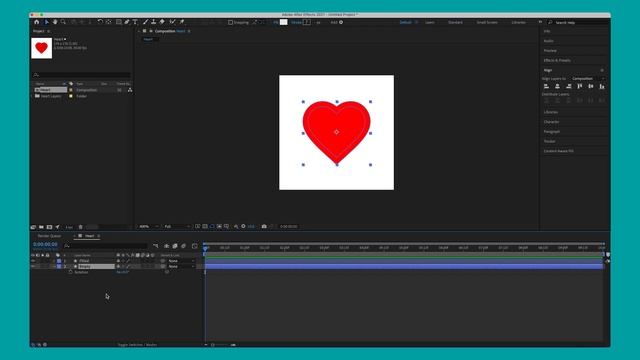
Task: Open the viewer magnification 400% dropdown
Action: pos(148,227)
